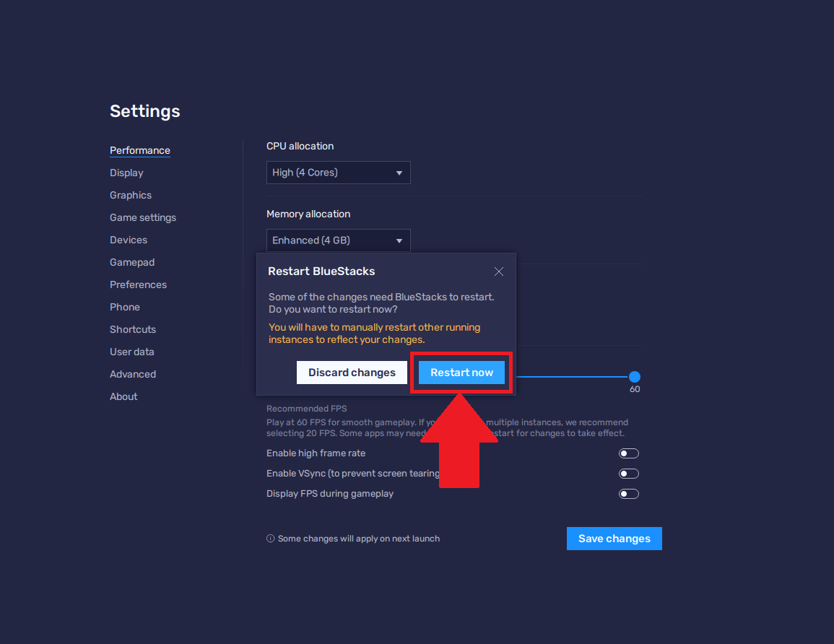Close the Restart BlueStacks dialog
Screen dimensions: 834x644
pyautogui.click(x=498, y=271)
